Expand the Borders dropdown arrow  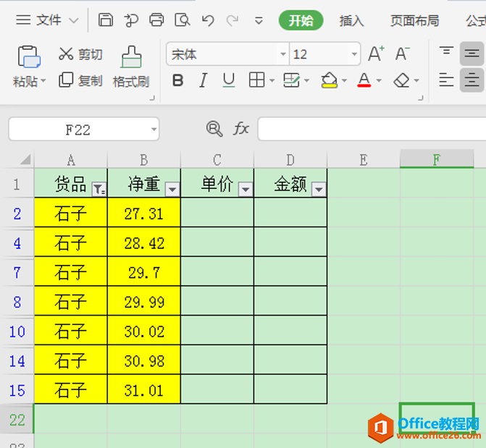click(x=272, y=80)
